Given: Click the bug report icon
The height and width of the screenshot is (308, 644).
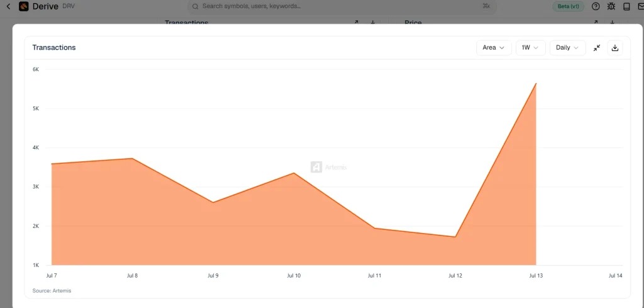Looking at the screenshot, I should [611, 6].
